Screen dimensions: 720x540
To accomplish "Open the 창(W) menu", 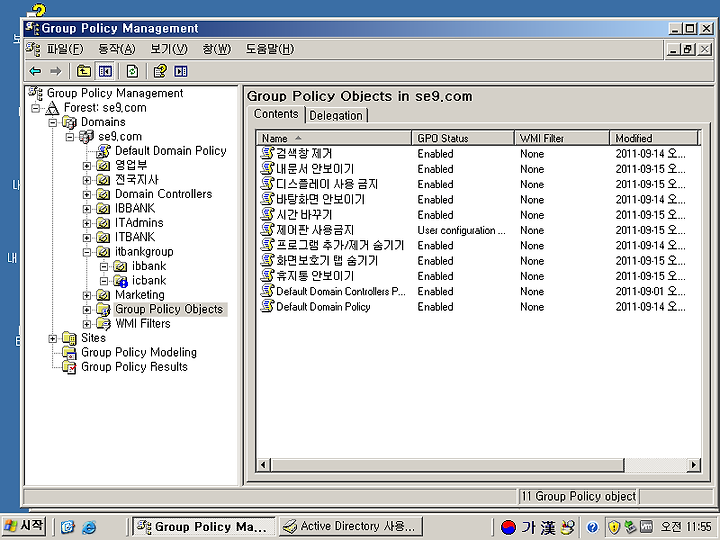I will click(217, 49).
